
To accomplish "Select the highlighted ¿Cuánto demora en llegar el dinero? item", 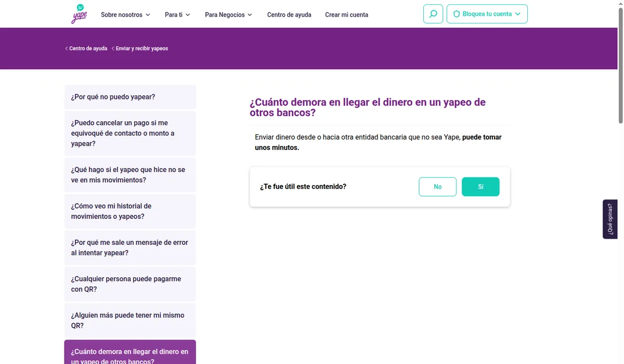I will pyautogui.click(x=130, y=353).
